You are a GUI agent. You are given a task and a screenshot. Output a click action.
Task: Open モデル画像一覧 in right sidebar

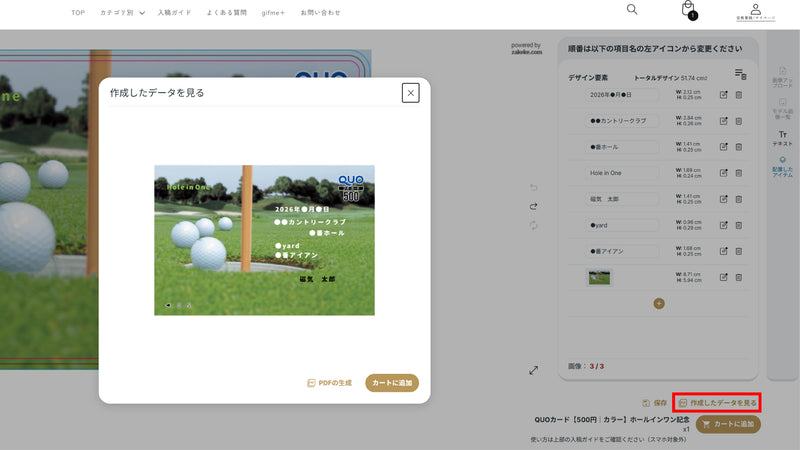782,109
